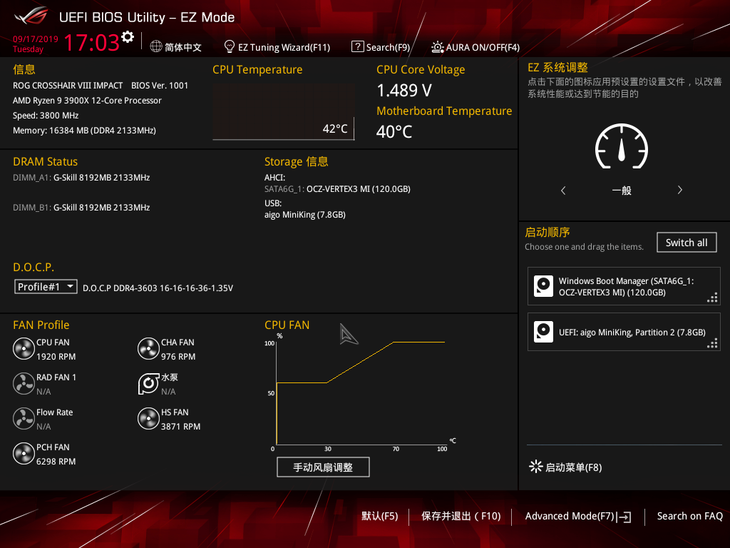Image resolution: width=730 pixels, height=548 pixels.
Task: Select the CPU FAN fan icon
Action: point(24,349)
